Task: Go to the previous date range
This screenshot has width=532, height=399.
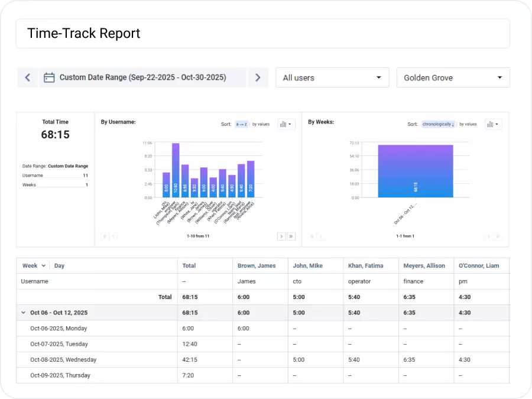Action: pos(27,77)
